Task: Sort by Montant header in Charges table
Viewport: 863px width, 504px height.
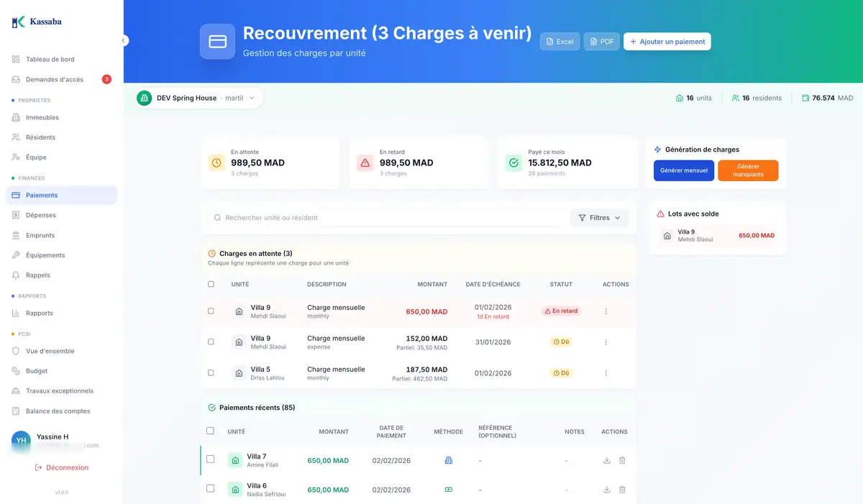Action: (x=432, y=284)
